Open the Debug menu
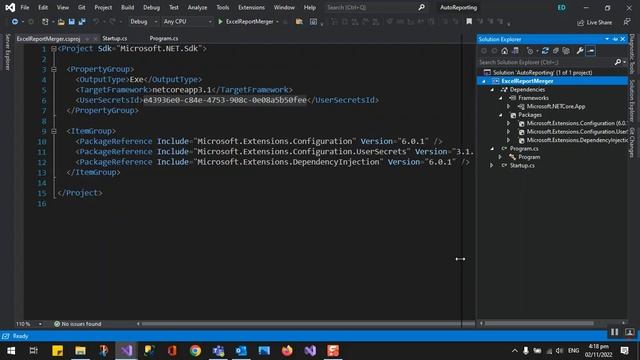Screen dimensions: 640x360 tap(151, 7)
